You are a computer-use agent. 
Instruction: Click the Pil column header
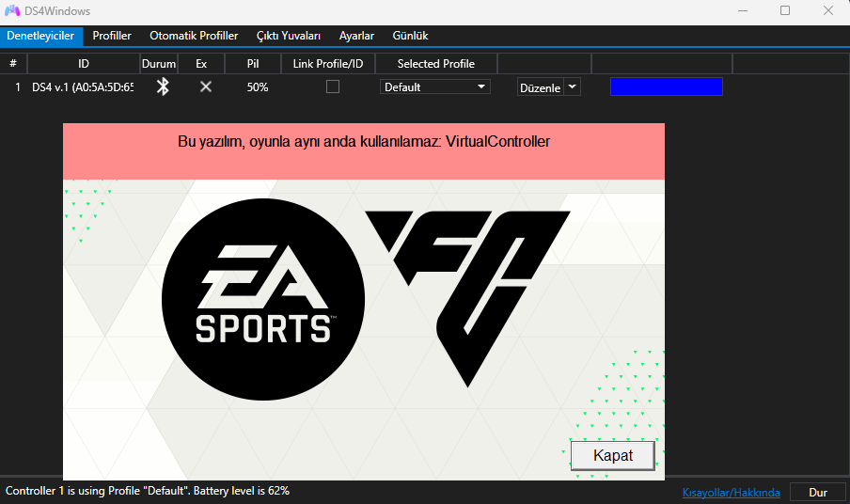(x=253, y=63)
